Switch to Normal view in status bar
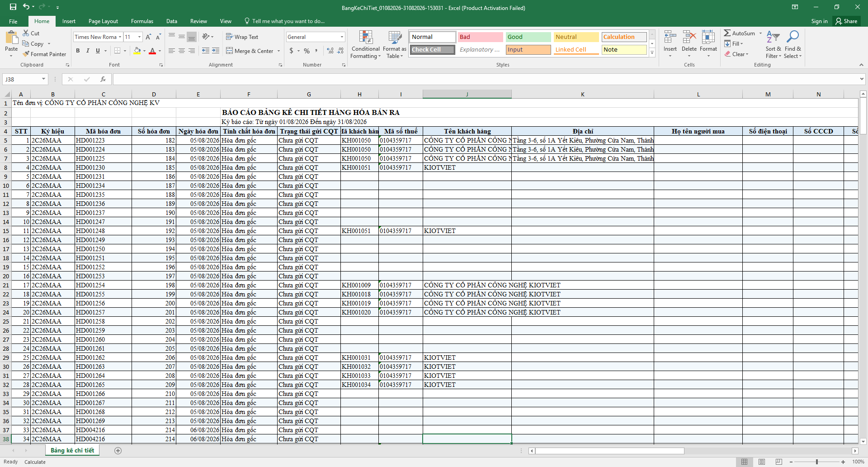 (x=744, y=462)
